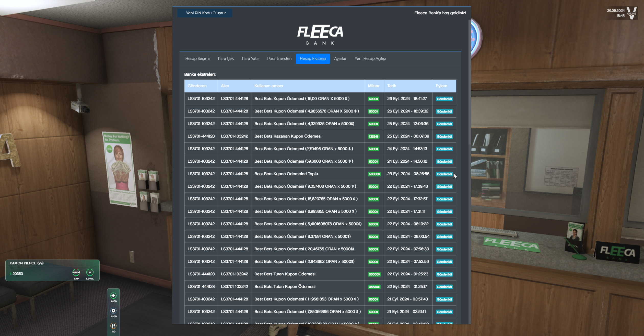Click the EXP circle indicator
This screenshot has height=336, width=644.
coord(76,272)
